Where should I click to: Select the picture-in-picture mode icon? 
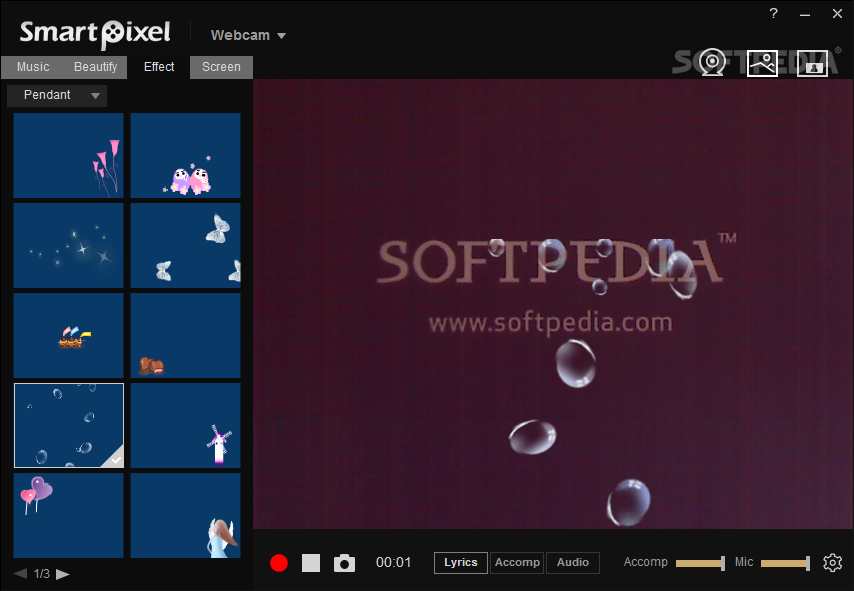coord(812,63)
